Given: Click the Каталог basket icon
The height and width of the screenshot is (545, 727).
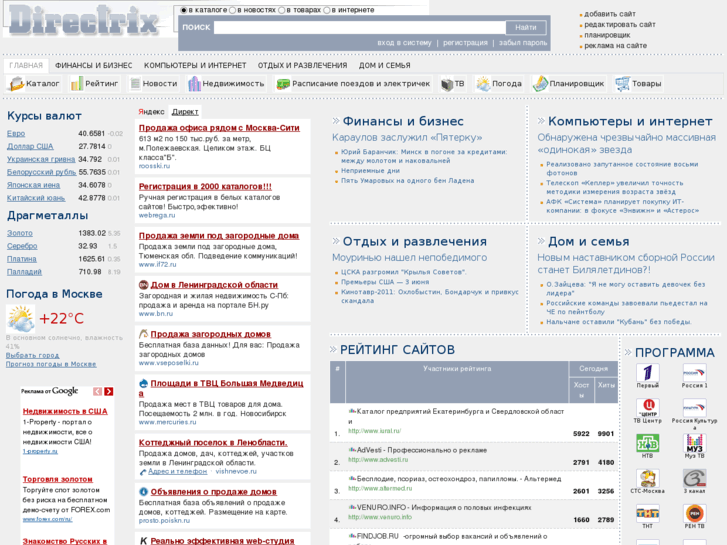Looking at the screenshot, I should (17, 84).
